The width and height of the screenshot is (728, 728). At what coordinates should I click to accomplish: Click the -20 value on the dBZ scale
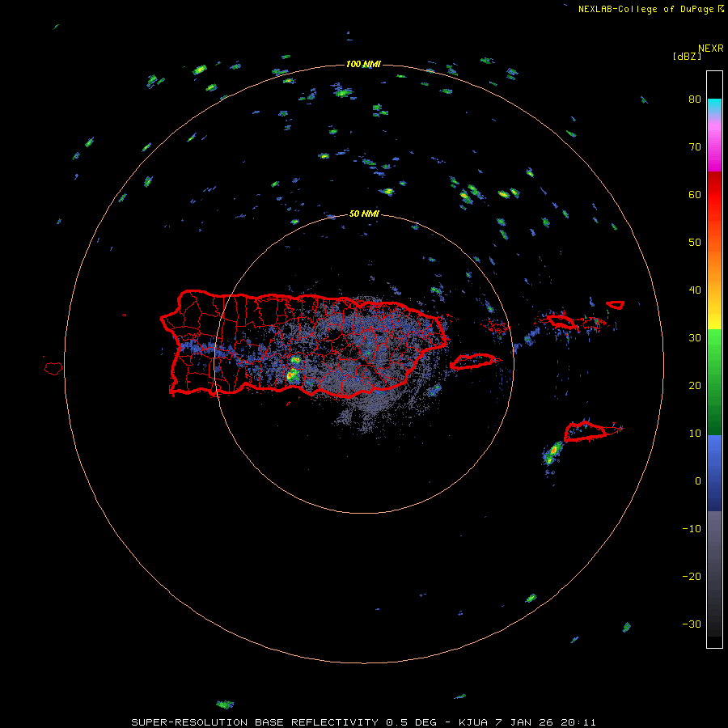pyautogui.click(x=692, y=577)
